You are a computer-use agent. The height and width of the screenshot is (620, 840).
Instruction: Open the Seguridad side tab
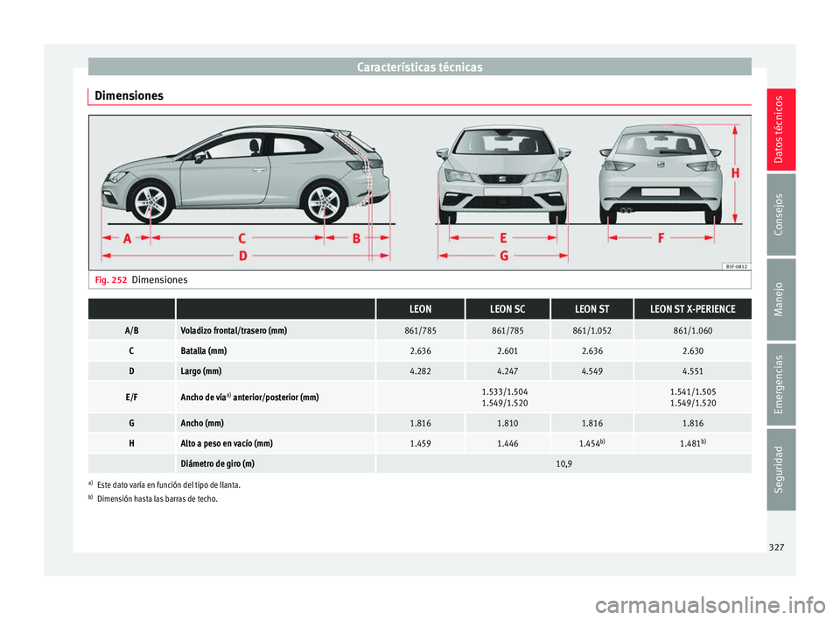coord(780,469)
